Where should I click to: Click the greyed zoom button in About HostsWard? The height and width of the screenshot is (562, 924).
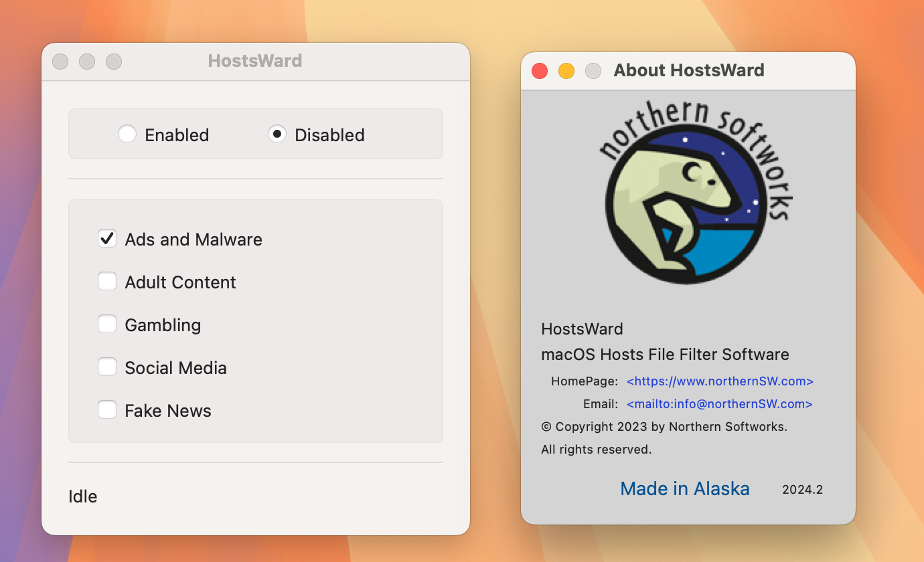[593, 71]
